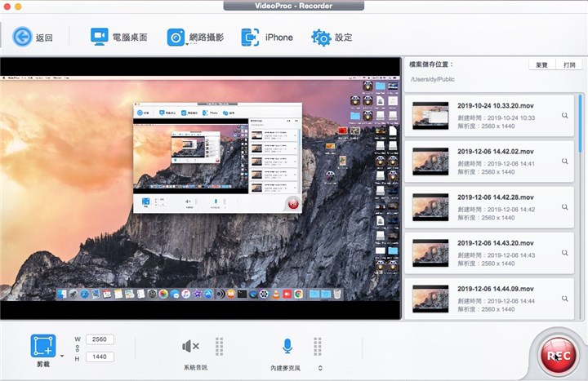The width and height of the screenshot is (588, 381).
Task: Click the microphone level meter
Action: tap(317, 346)
